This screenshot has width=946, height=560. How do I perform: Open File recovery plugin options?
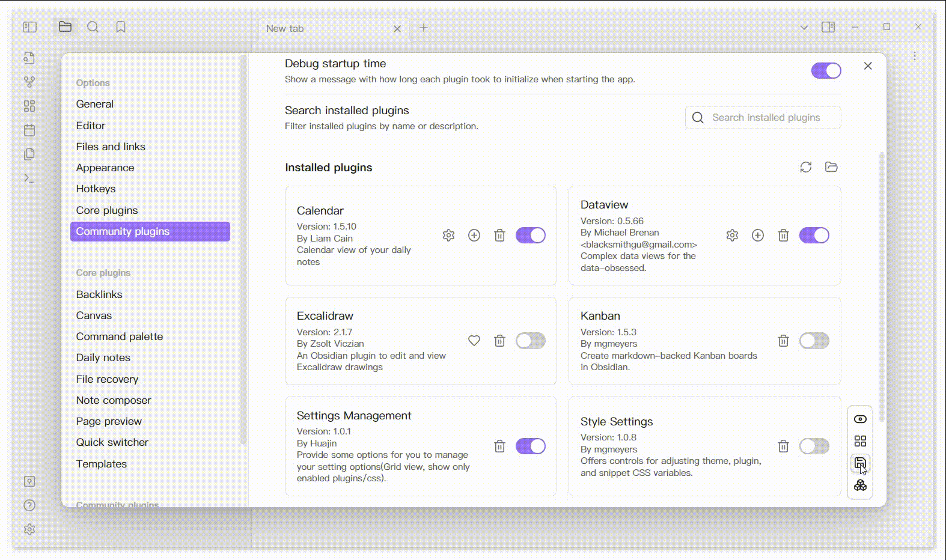[x=150, y=379]
